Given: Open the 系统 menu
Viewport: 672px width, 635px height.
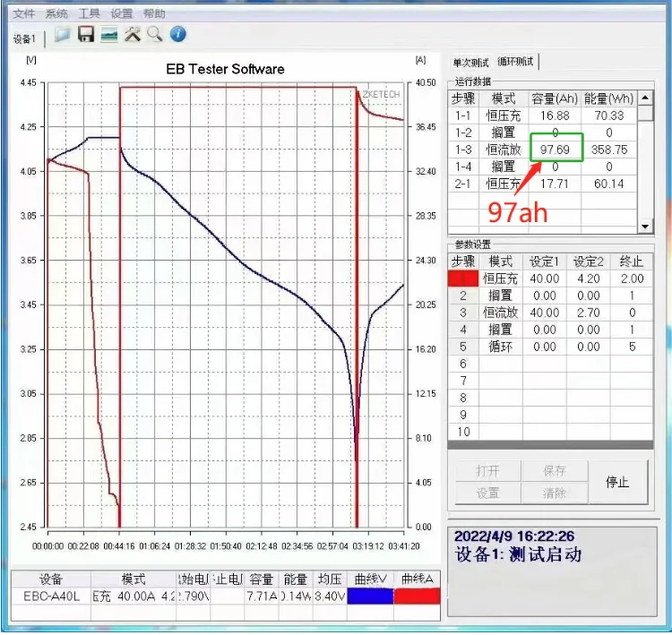Looking at the screenshot, I should pos(56,13).
